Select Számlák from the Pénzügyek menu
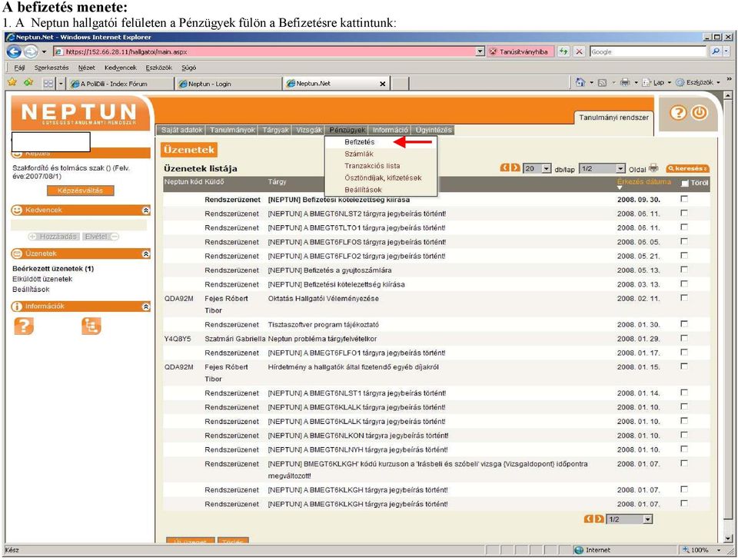 click(x=359, y=154)
